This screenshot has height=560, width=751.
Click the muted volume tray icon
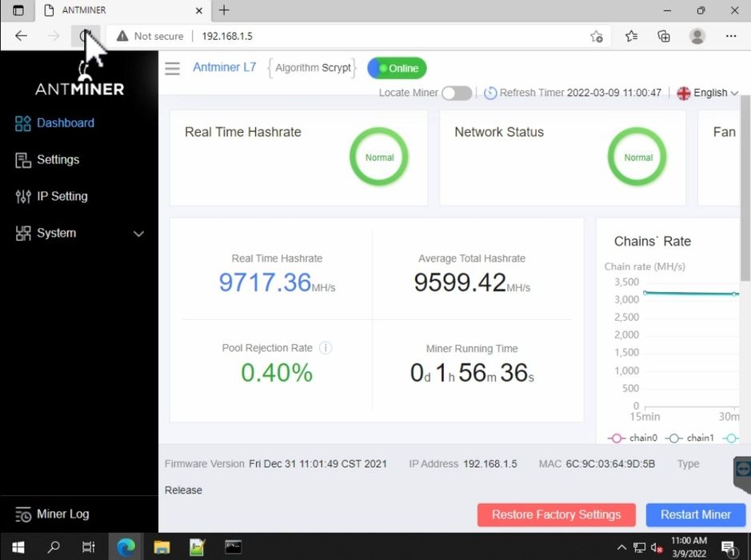click(657, 547)
